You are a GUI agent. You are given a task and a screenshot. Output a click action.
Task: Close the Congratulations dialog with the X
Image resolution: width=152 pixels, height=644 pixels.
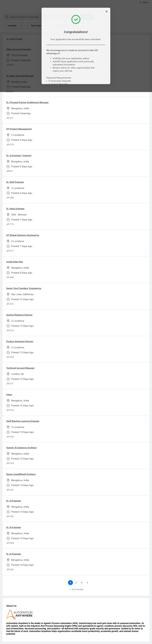pos(107,12)
